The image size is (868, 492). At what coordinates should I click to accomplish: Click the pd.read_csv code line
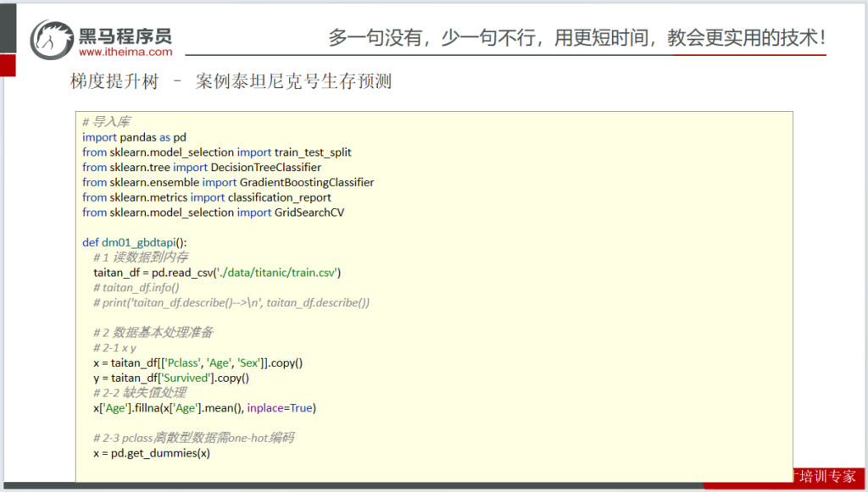[x=217, y=273]
